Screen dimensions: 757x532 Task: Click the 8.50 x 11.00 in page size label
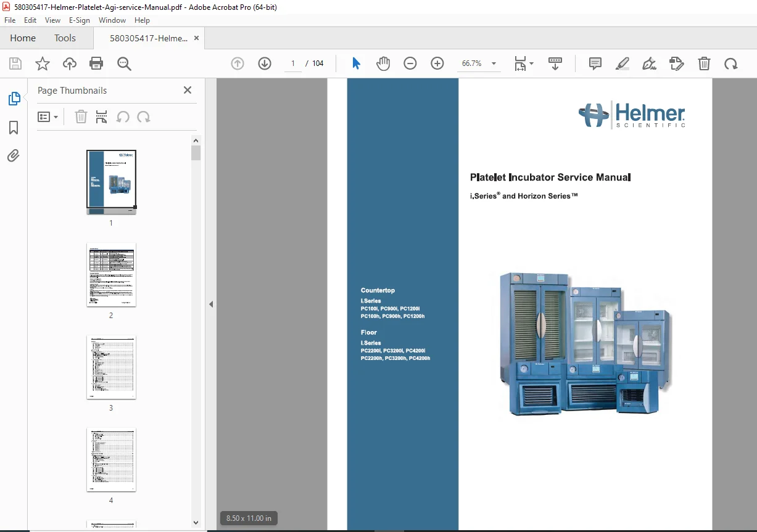pos(249,518)
